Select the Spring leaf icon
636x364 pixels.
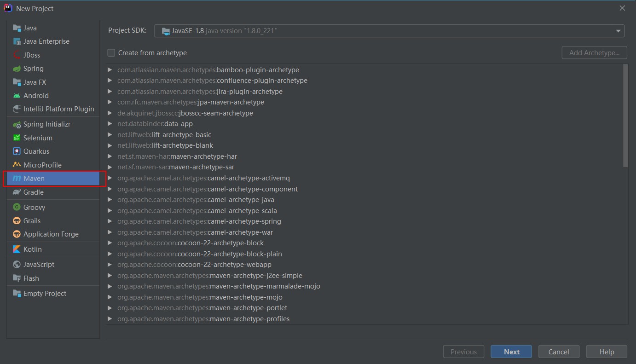(17, 69)
